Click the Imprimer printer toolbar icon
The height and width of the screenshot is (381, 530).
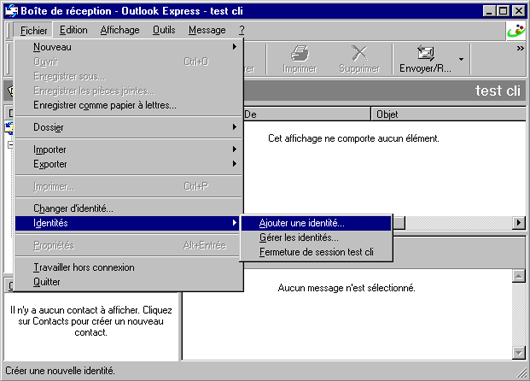[x=300, y=53]
